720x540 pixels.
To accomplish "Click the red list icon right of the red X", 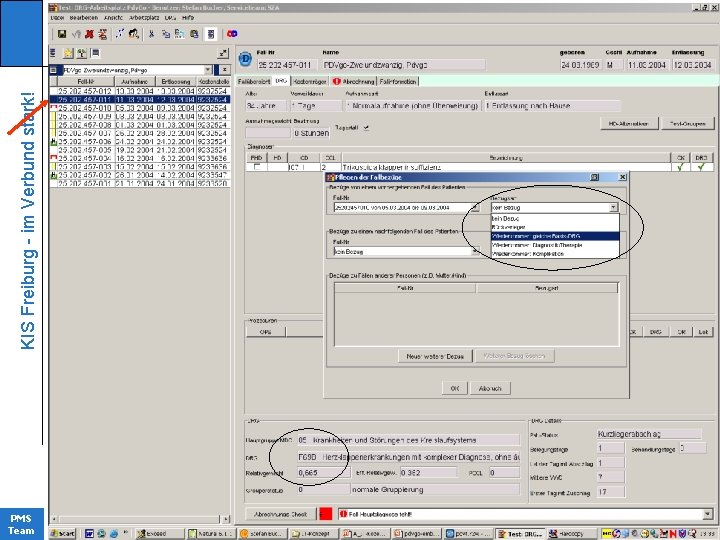I will [103, 34].
